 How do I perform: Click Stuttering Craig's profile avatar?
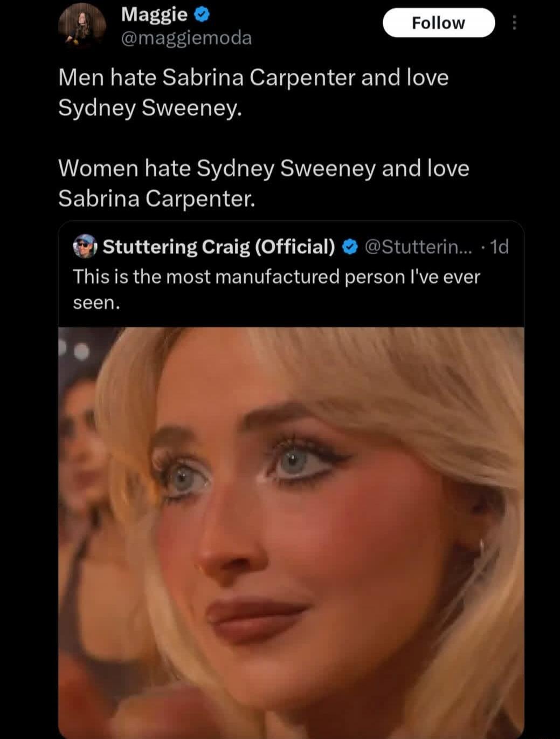tap(85, 247)
